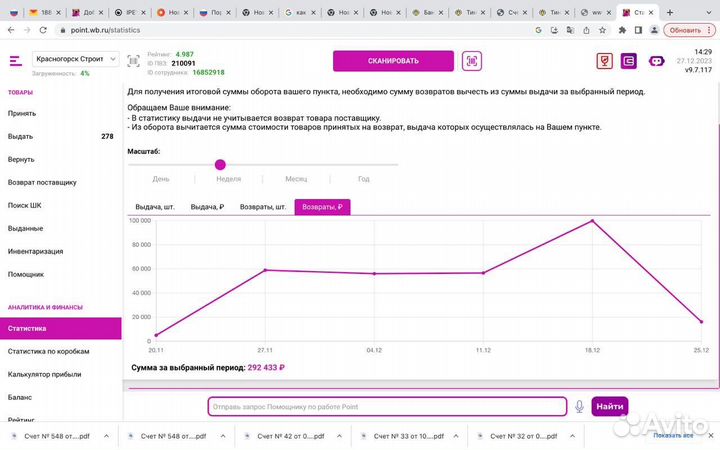Open the Красногорск Строит pickup point dropdown
The height and width of the screenshot is (450, 720).
point(75,60)
